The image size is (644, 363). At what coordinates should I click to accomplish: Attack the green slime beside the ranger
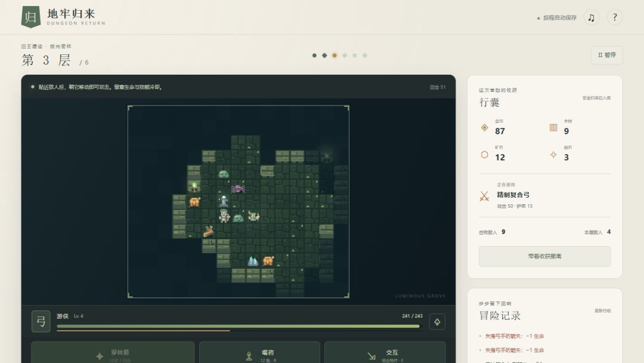click(x=238, y=218)
